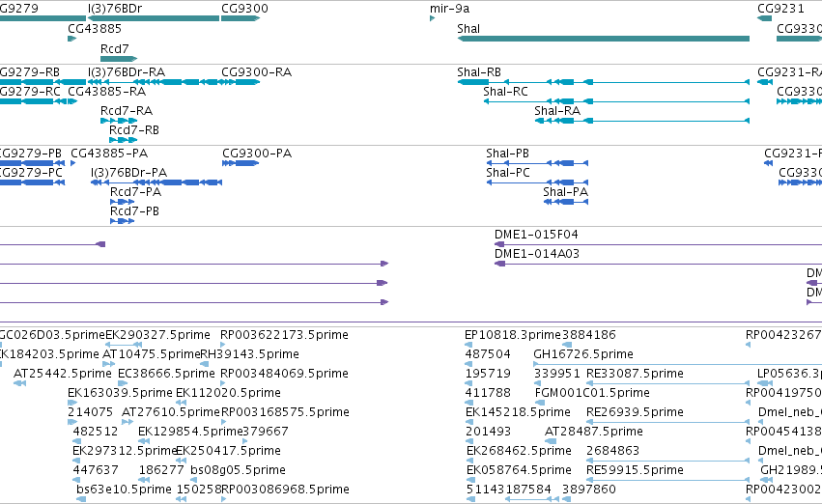Click the RP003086968.5prime EST label
Screen dimensions: 822x504
tap(285, 490)
